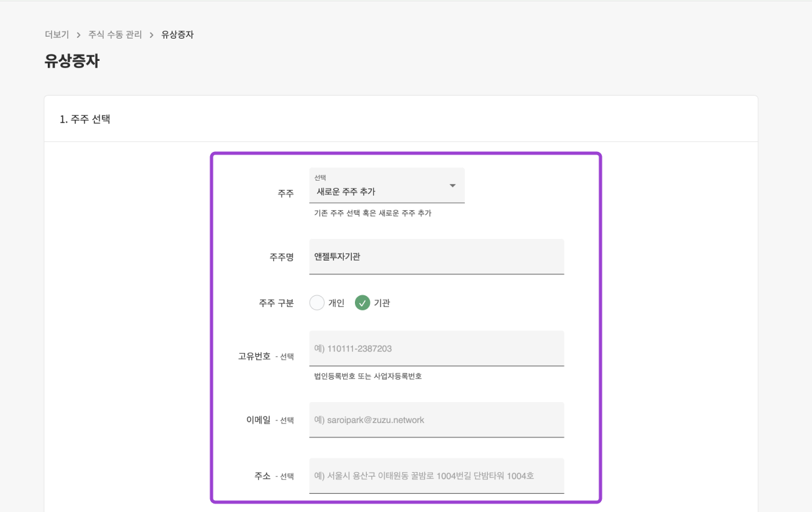This screenshot has height=512, width=812.
Task: Open the 주주 selection dropdown
Action: point(386,186)
